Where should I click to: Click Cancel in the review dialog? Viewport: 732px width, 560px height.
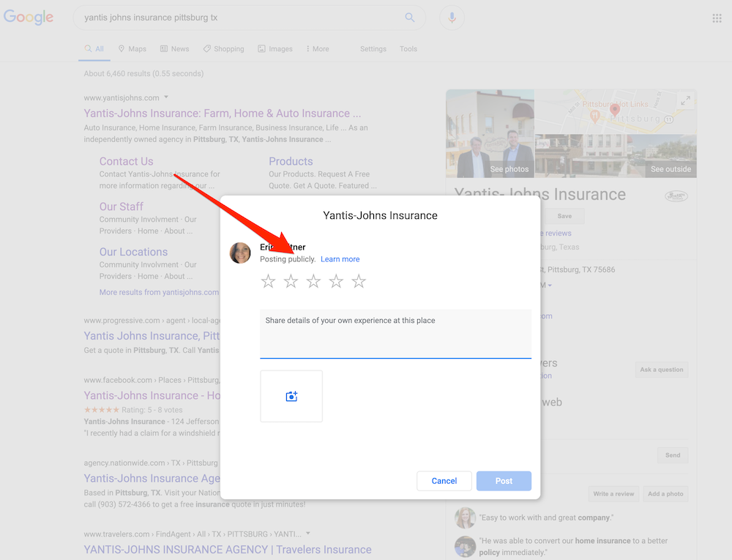point(444,481)
